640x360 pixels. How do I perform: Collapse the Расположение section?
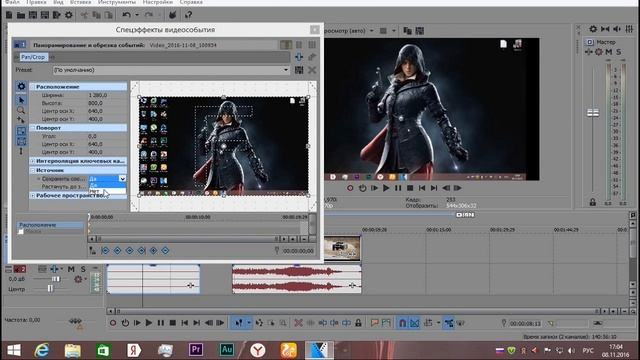click(x=33, y=87)
